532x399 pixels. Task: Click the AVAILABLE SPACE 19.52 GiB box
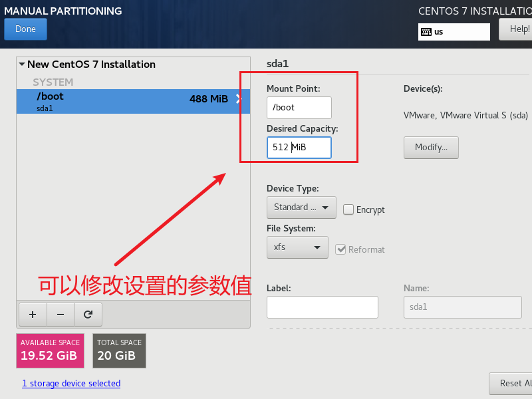[51, 351]
